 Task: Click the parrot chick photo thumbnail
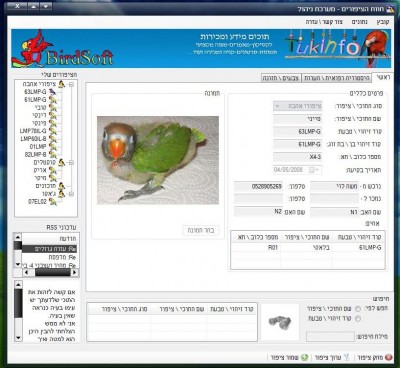click(158, 160)
